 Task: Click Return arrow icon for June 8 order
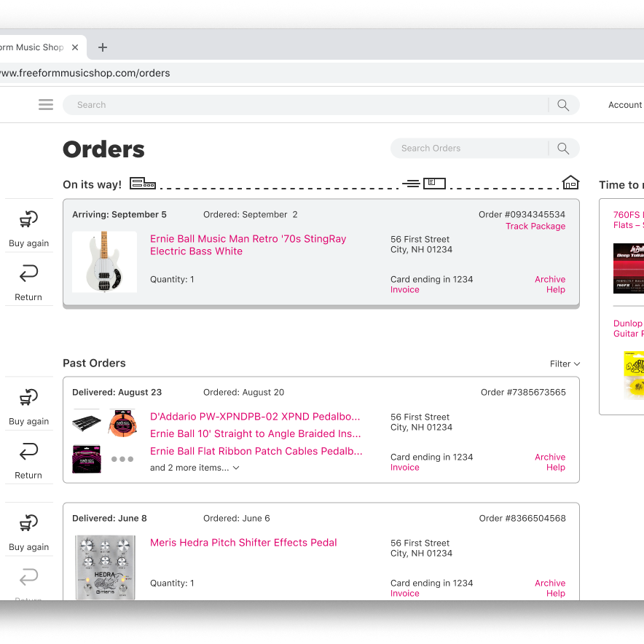[x=28, y=577]
